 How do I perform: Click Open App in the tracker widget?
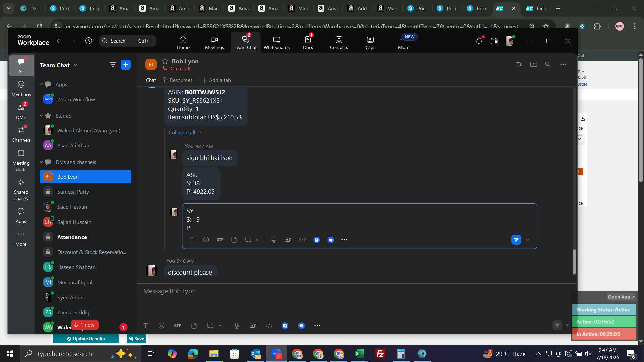621,297
